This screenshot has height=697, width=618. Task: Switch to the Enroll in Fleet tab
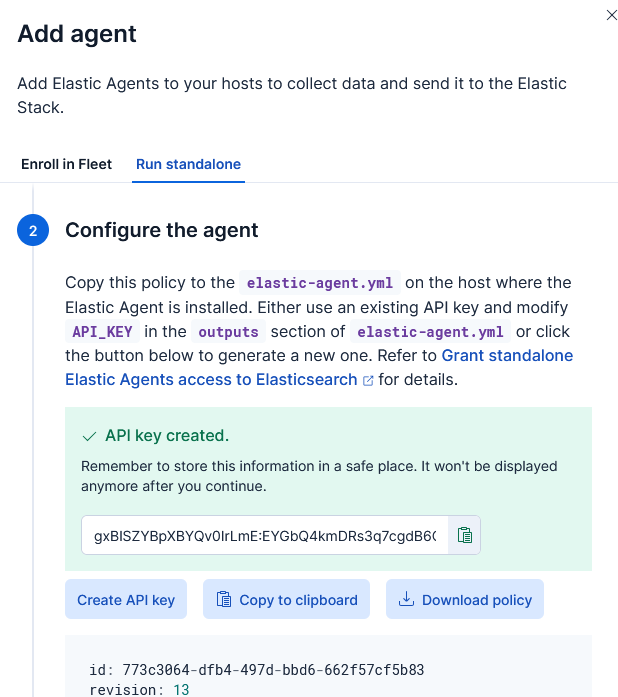(x=66, y=164)
